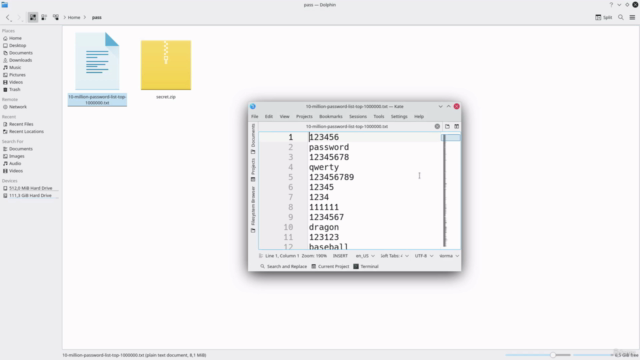Toggle Kate Documents side panel
The height and width of the screenshot is (360, 640).
[x=253, y=138]
